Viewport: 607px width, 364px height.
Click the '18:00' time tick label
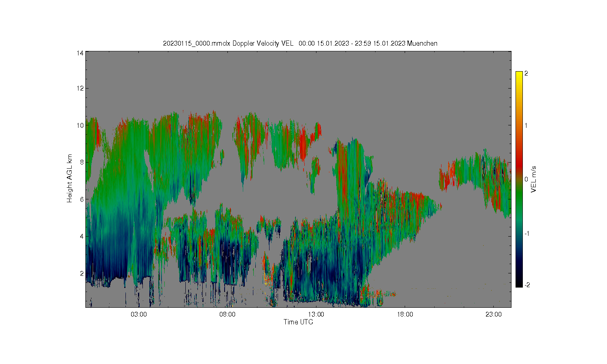(x=405, y=314)
